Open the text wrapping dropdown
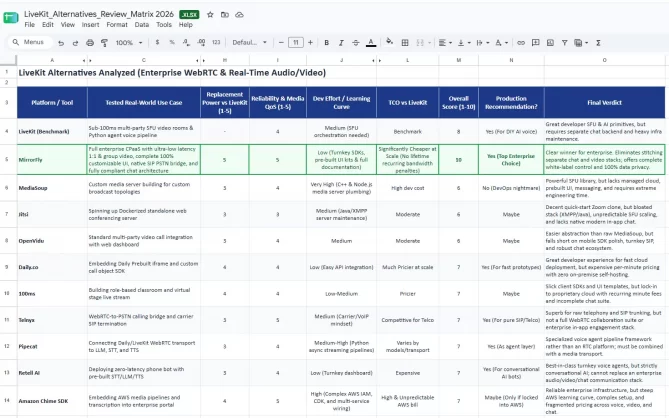The height and width of the screenshot is (418, 669). tap(482, 43)
